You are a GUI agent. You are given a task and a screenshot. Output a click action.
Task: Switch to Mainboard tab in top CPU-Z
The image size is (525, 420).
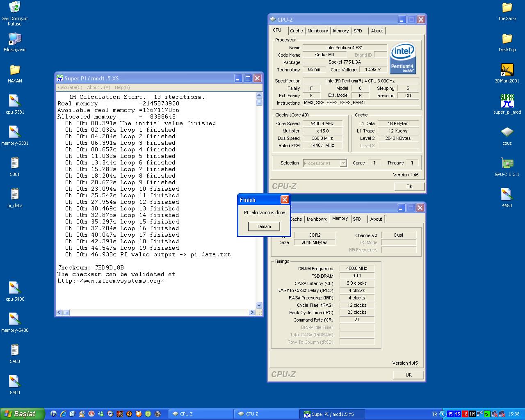click(318, 31)
